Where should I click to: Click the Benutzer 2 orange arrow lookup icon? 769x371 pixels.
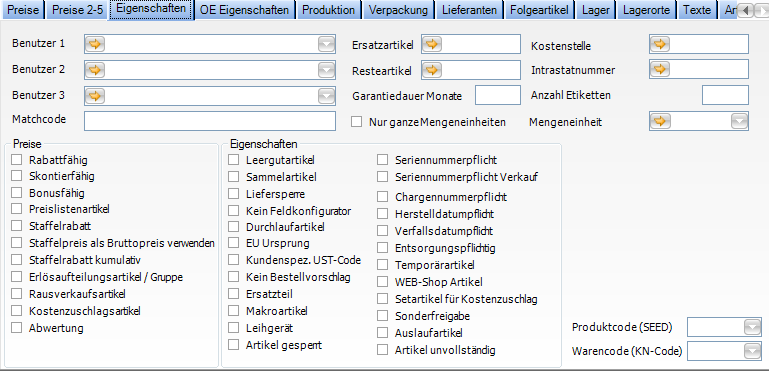[95, 70]
